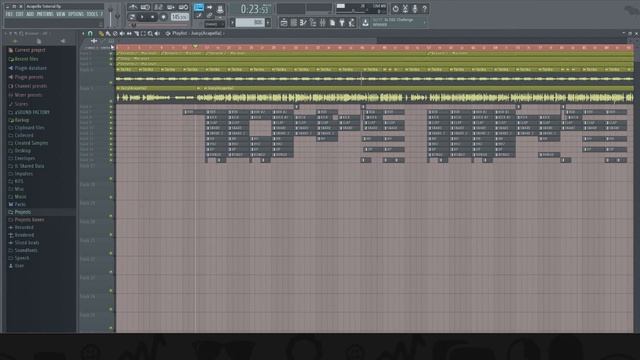Click the stamp icon right of arrow icon
The height and width of the screenshot is (360, 640).
point(220,8)
